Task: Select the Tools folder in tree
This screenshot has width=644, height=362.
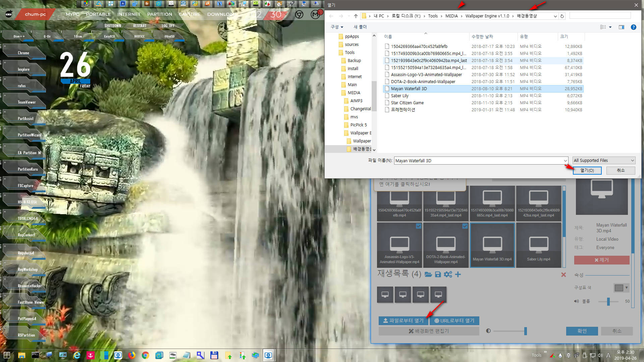Action: [350, 53]
